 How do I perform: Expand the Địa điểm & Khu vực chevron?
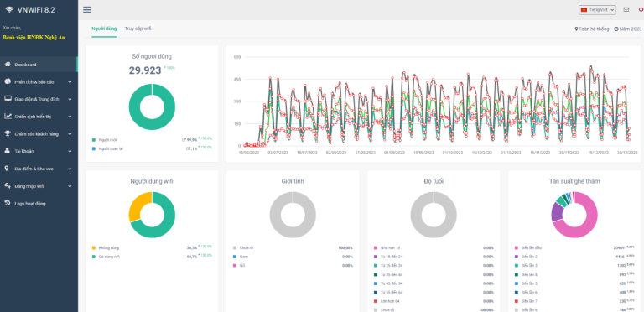pyautogui.click(x=70, y=169)
